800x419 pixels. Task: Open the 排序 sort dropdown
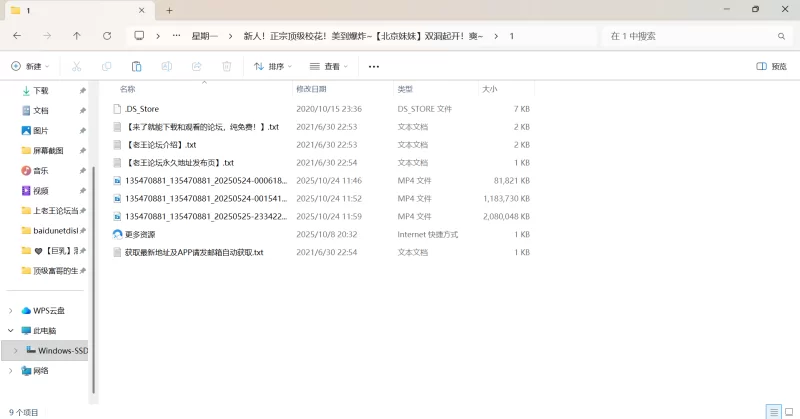[273, 67]
